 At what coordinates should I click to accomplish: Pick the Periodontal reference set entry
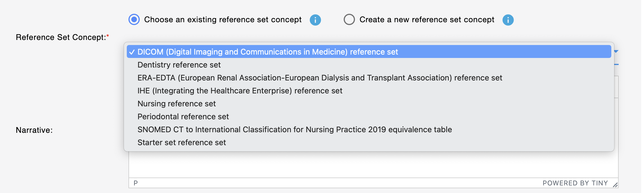click(x=369, y=116)
